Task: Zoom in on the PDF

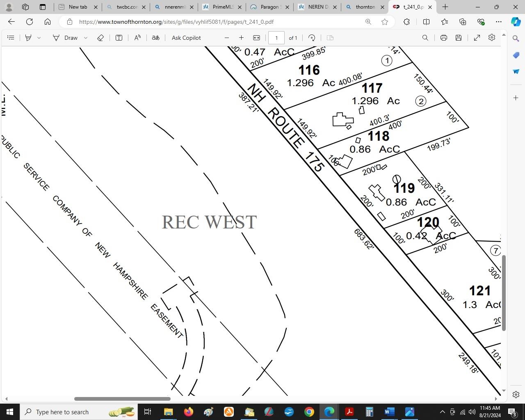Action: (241, 38)
